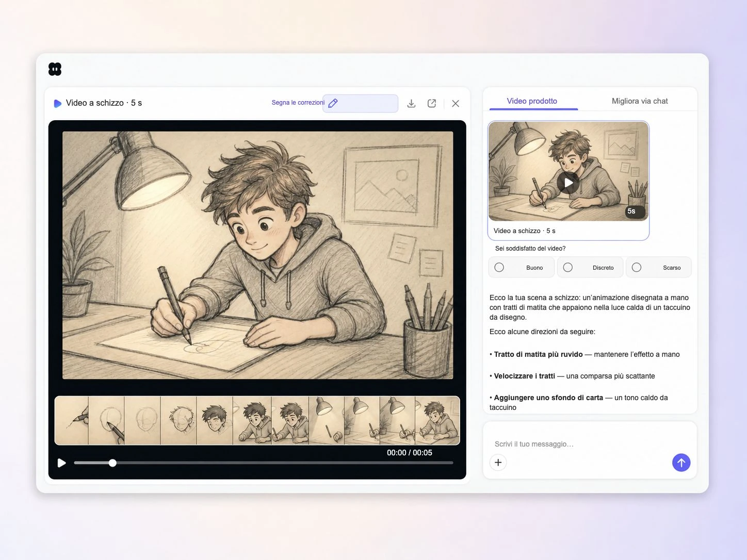Select the Discreto rating option
The width and height of the screenshot is (747, 560).
coord(590,268)
